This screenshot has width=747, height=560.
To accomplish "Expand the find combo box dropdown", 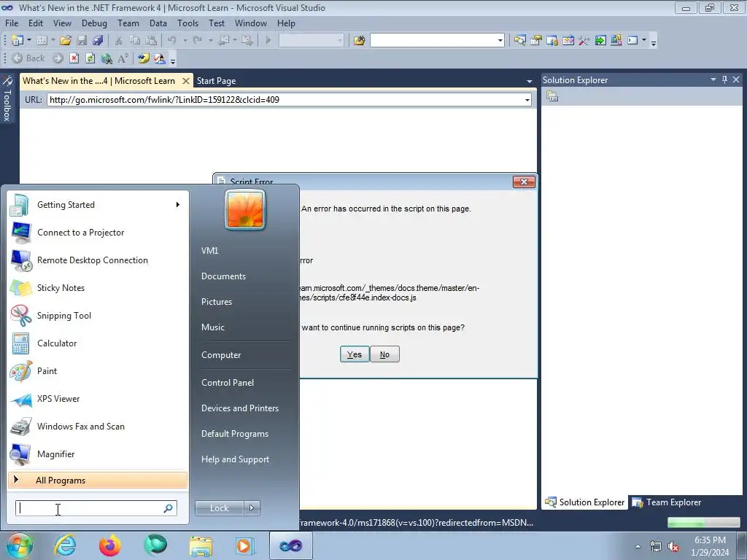I will pyautogui.click(x=500, y=41).
